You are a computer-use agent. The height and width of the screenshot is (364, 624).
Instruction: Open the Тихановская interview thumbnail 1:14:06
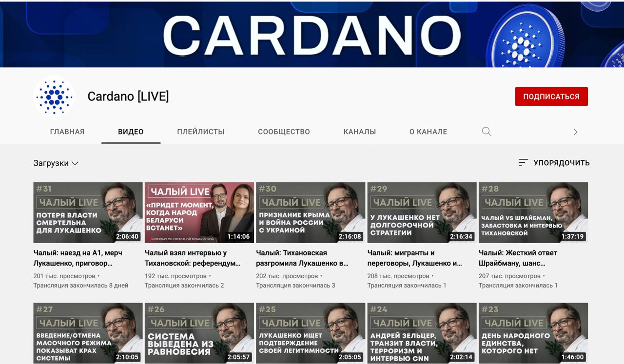tap(199, 212)
